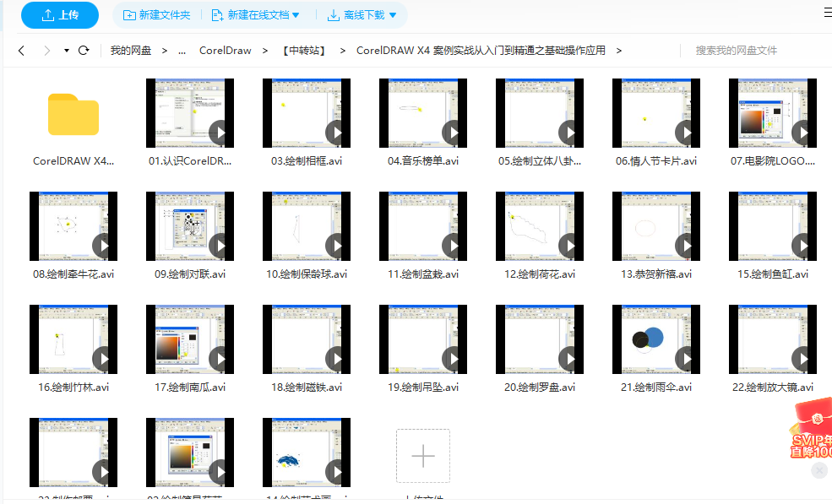Open the 离线下载 dropdown
Screen dimensions: 832x504
(362, 15)
